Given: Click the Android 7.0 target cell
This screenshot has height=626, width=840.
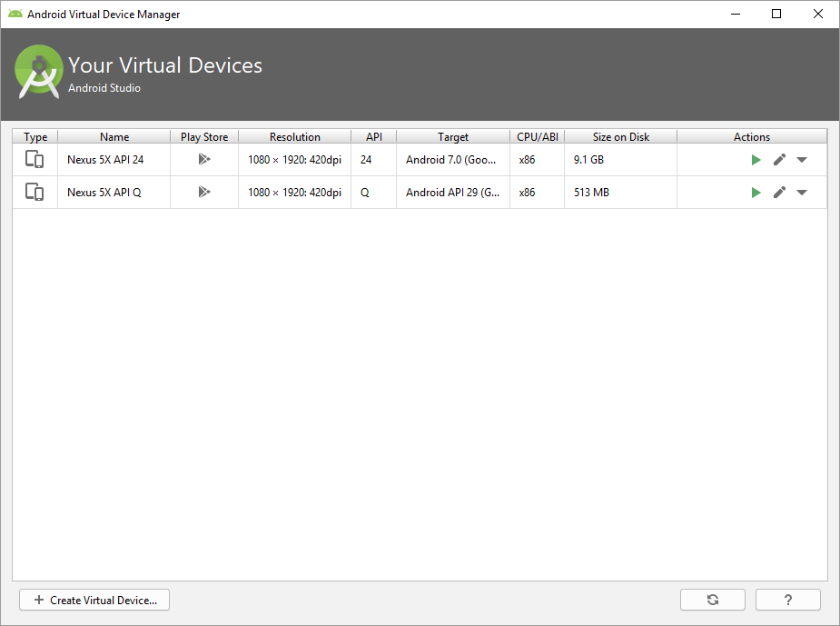Looking at the screenshot, I should (x=453, y=160).
